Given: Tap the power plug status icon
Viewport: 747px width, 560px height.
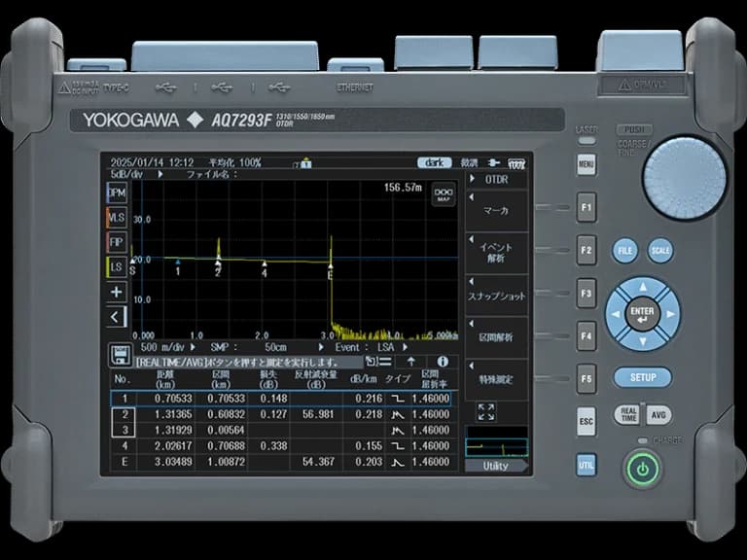Looking at the screenshot, I should (494, 163).
